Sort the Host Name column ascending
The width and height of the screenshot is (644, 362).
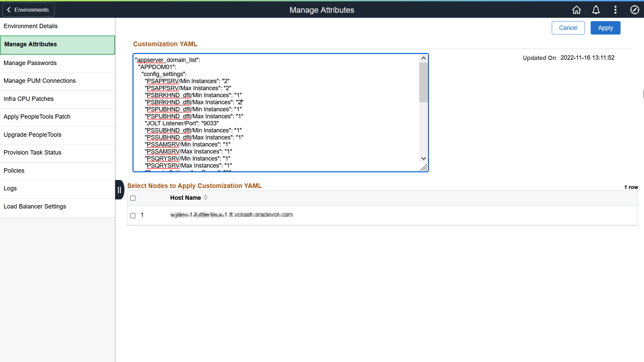206,196
